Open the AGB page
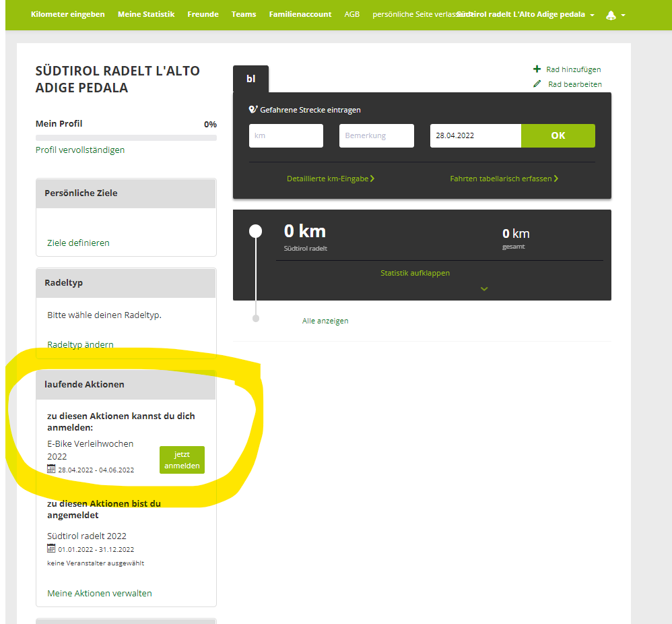672x624 pixels. pyautogui.click(x=352, y=14)
